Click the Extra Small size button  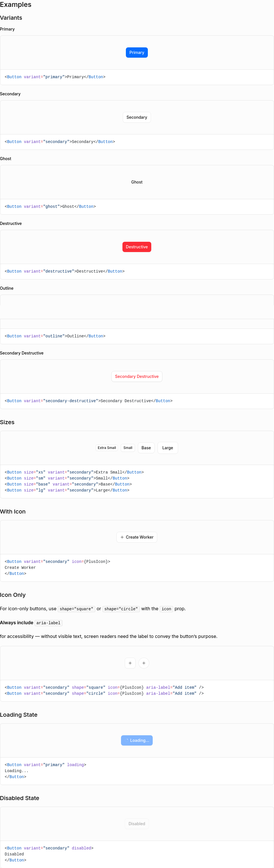point(107,448)
